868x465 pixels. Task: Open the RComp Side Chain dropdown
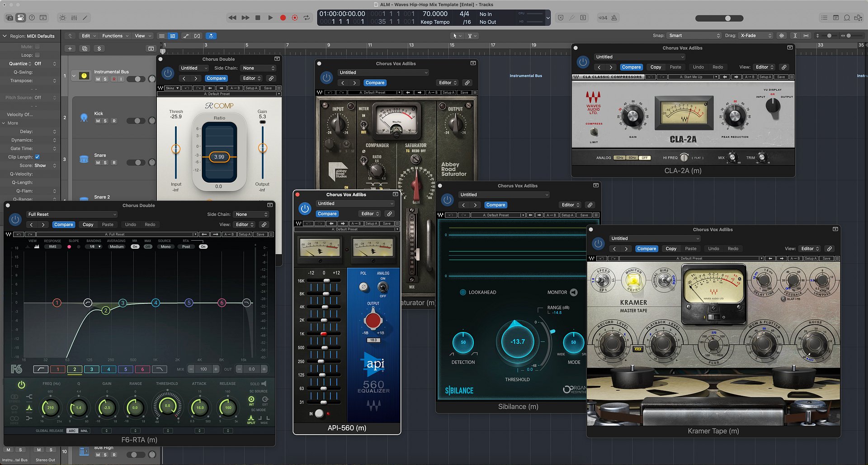coord(259,68)
